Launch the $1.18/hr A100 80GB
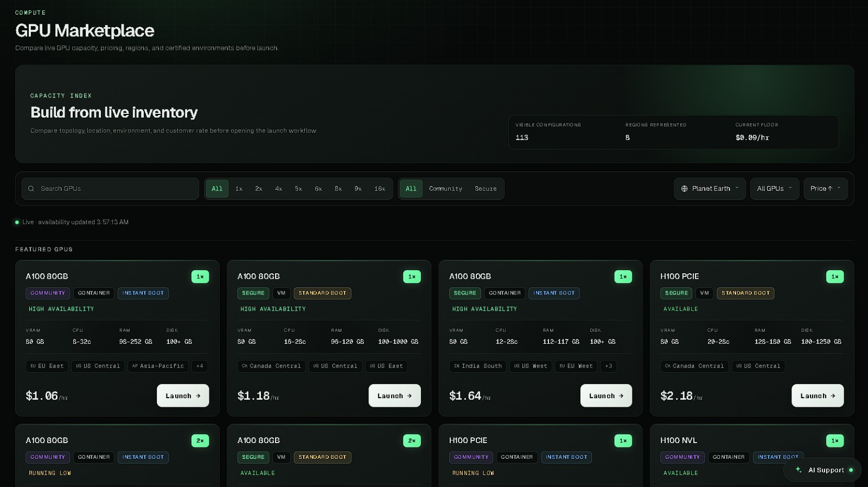Screen dimensions: 868x487 pyautogui.click(x=394, y=396)
